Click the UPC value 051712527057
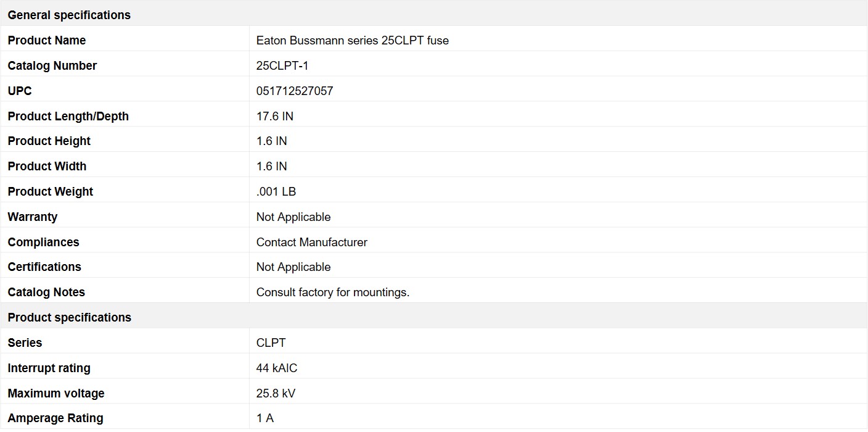The width and height of the screenshot is (868, 432). pyautogui.click(x=295, y=91)
